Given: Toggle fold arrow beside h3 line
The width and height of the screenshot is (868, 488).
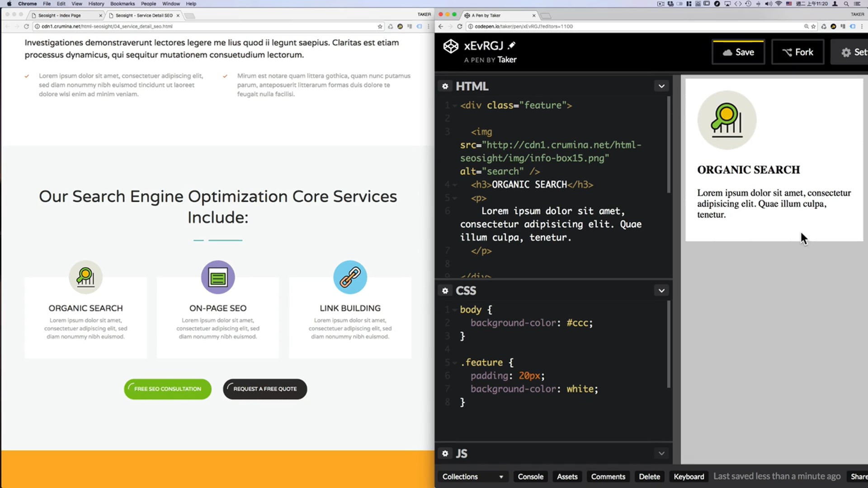Looking at the screenshot, I should 455,184.
